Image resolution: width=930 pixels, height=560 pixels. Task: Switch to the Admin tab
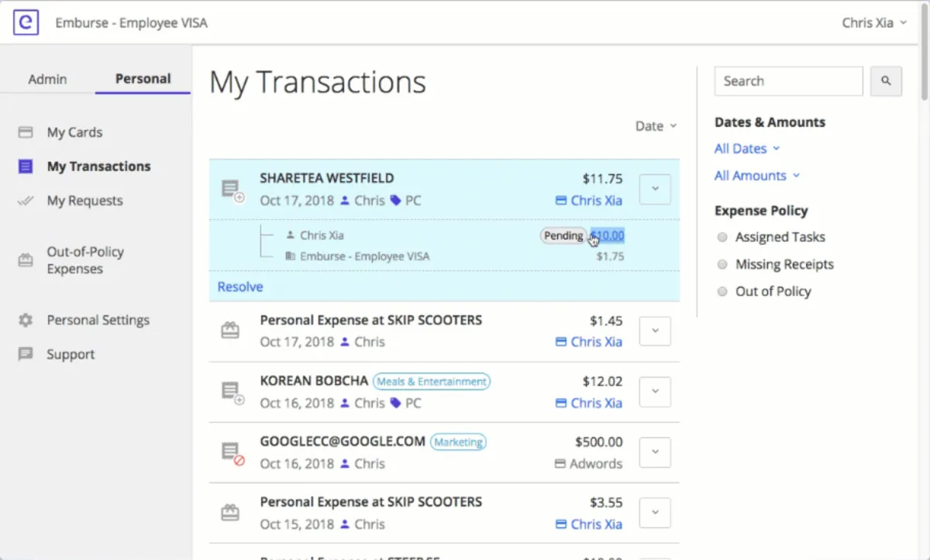(47, 79)
